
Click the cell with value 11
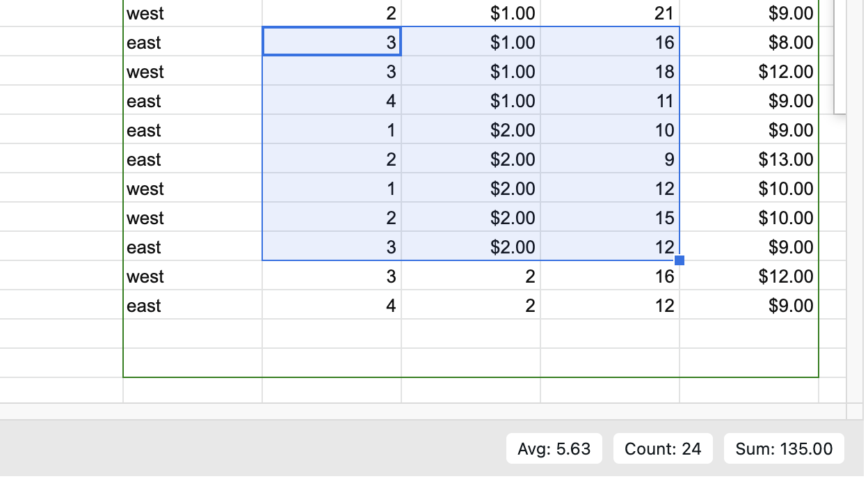click(610, 101)
